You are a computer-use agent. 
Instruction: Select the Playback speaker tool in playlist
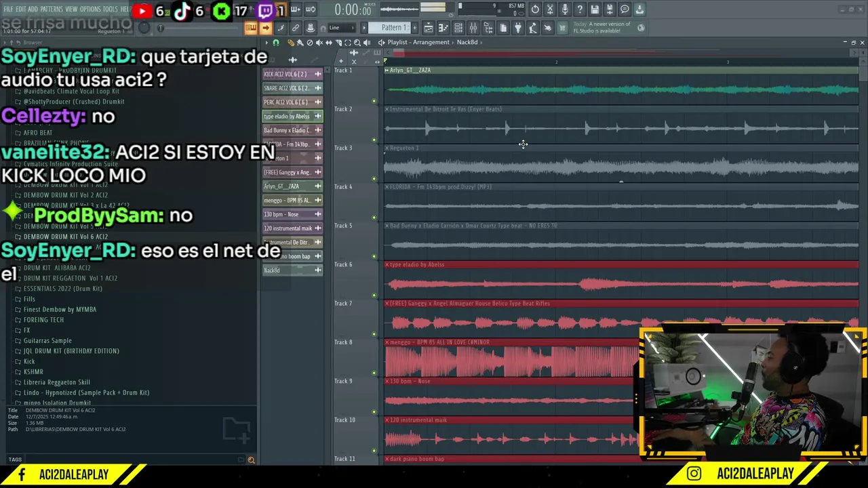pos(367,43)
